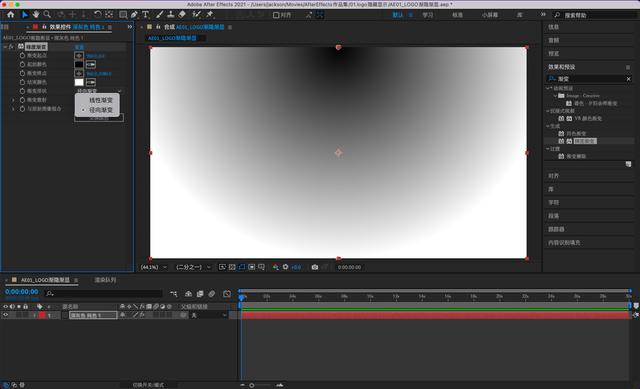Select the Selection arrow tool
640x389 pixels.
click(25, 15)
